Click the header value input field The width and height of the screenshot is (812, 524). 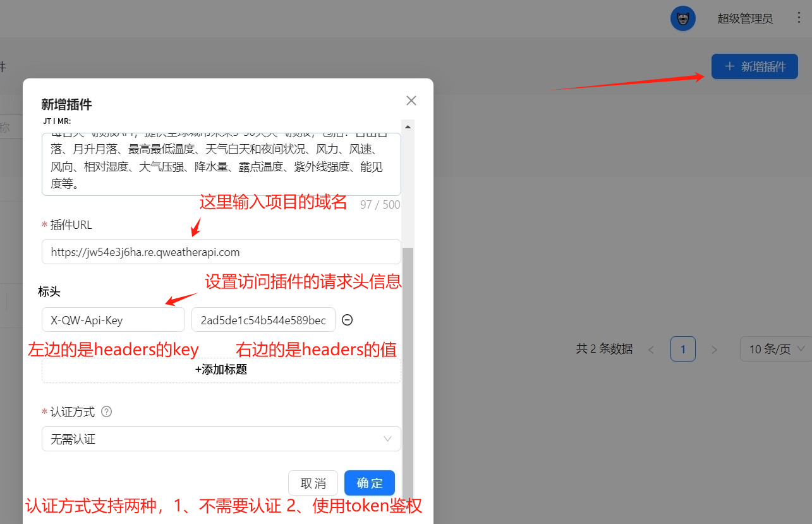pos(263,320)
